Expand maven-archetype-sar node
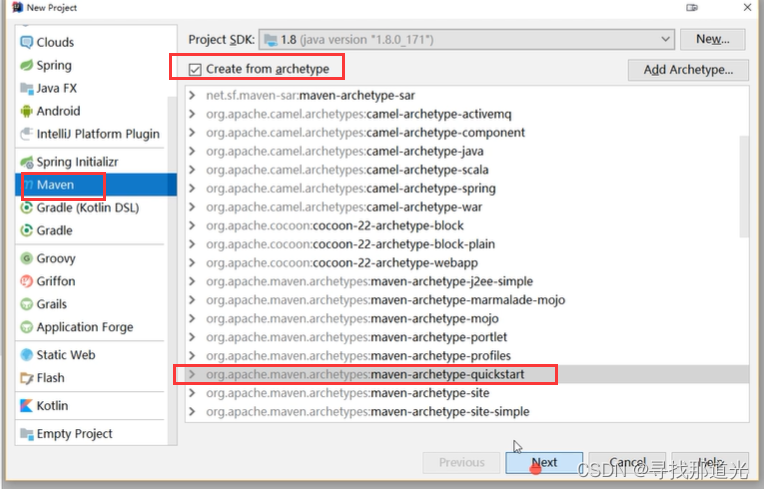764x489 pixels. (192, 95)
